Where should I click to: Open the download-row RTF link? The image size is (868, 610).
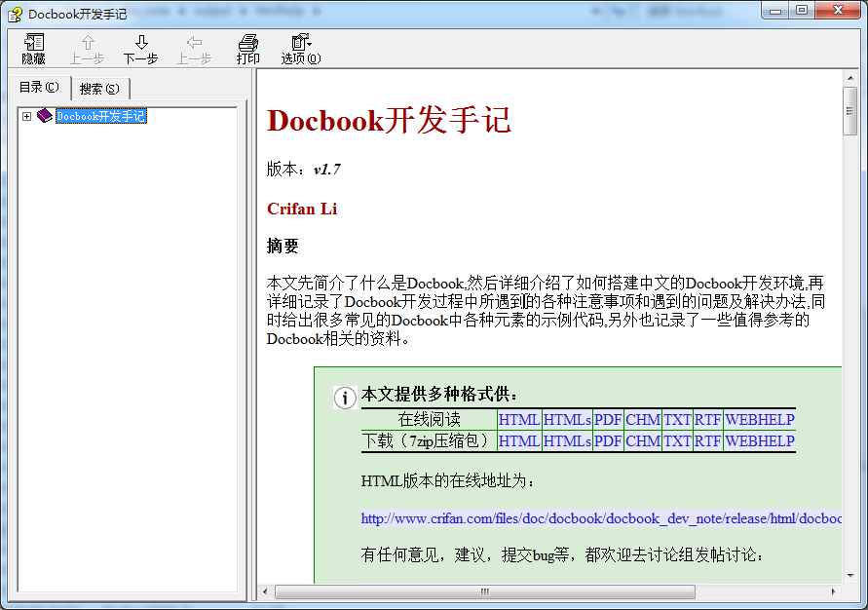coord(707,441)
